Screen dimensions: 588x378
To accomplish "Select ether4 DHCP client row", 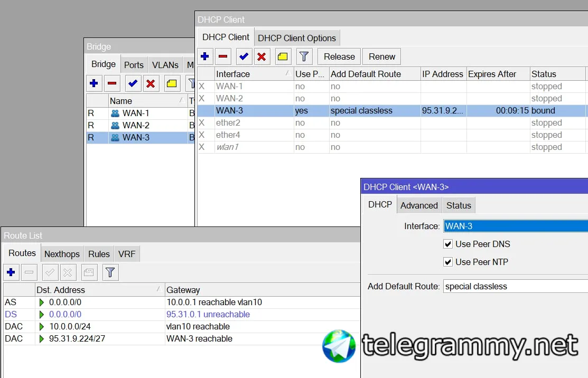I will (x=392, y=135).
